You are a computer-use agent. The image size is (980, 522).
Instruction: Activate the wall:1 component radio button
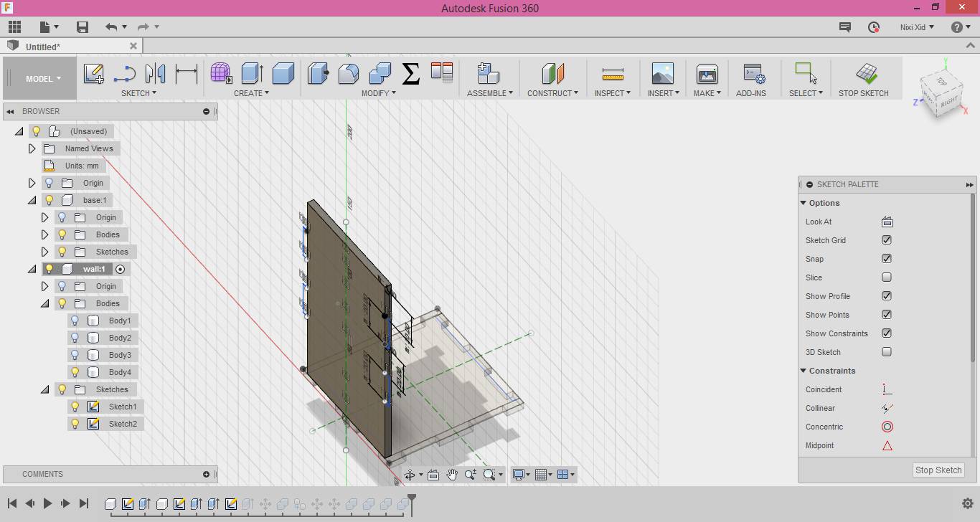[121, 269]
